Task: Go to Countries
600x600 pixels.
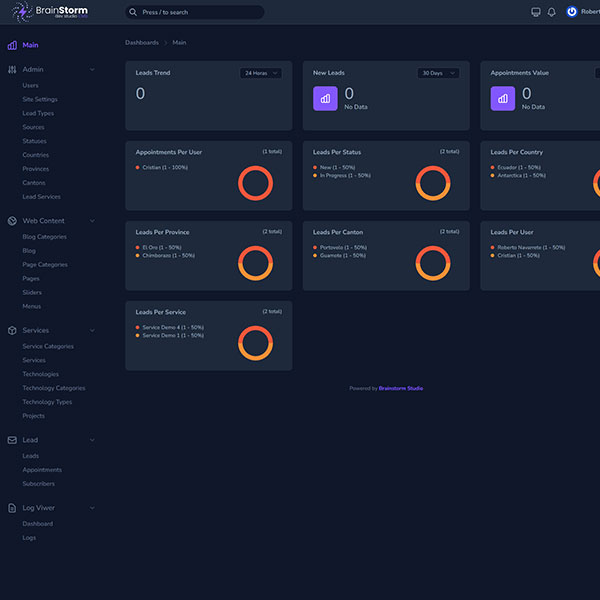Action: coord(36,155)
